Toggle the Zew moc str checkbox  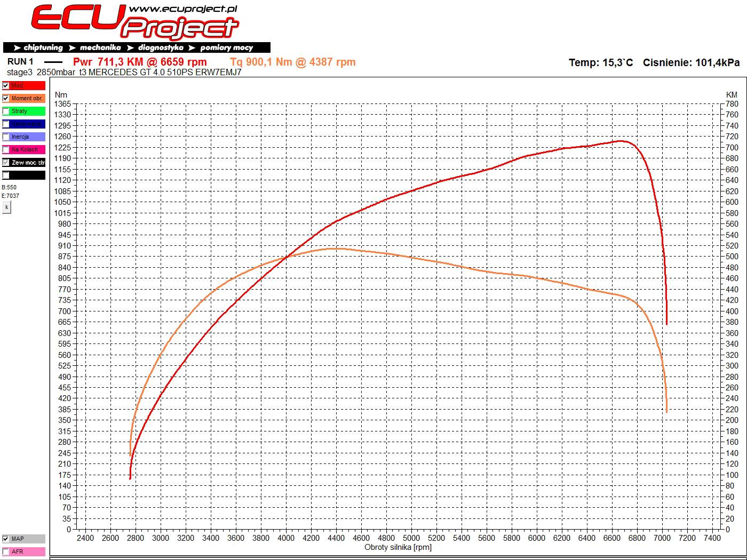pyautogui.click(x=6, y=162)
